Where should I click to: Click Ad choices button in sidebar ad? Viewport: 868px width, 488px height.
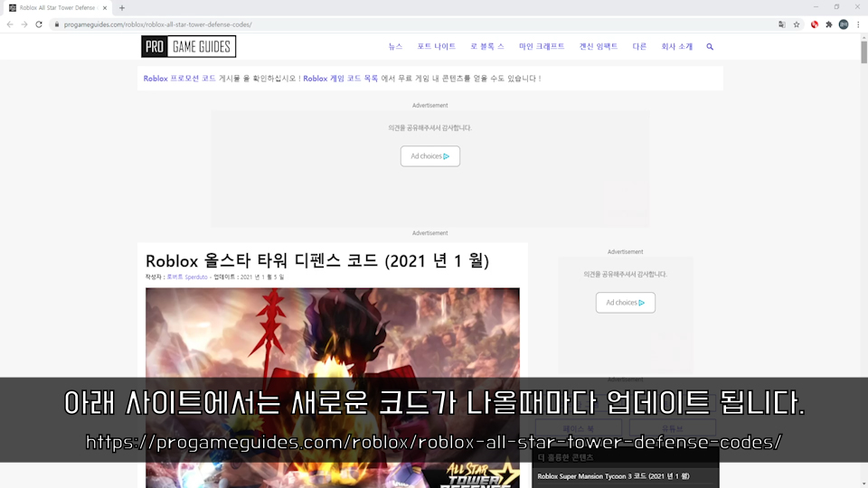(626, 303)
